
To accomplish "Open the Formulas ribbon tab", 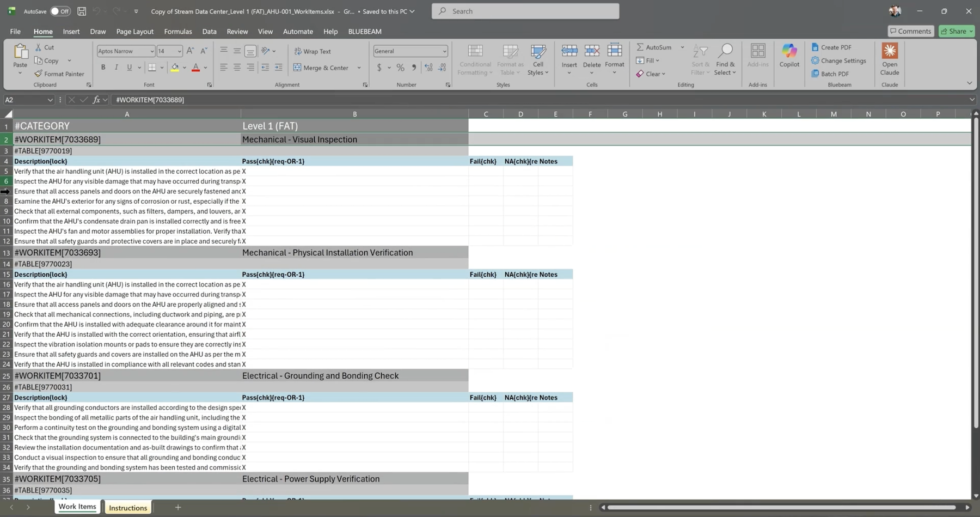I will pos(177,32).
